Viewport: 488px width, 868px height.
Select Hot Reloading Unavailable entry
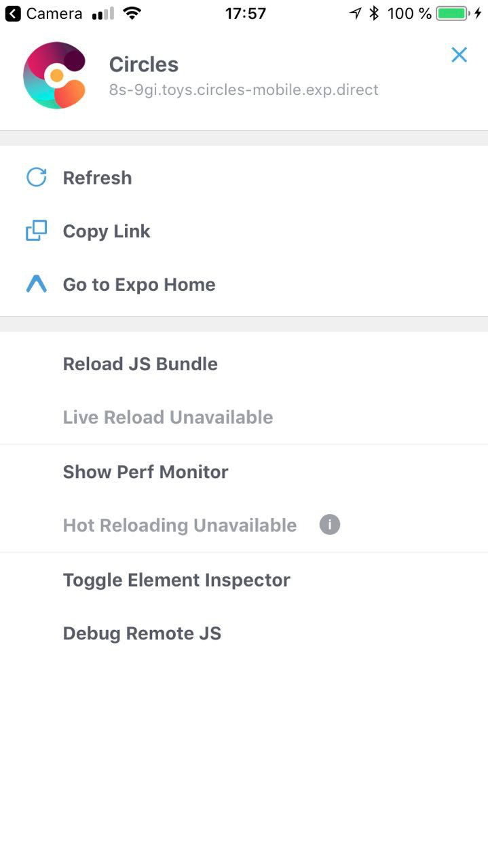179,524
